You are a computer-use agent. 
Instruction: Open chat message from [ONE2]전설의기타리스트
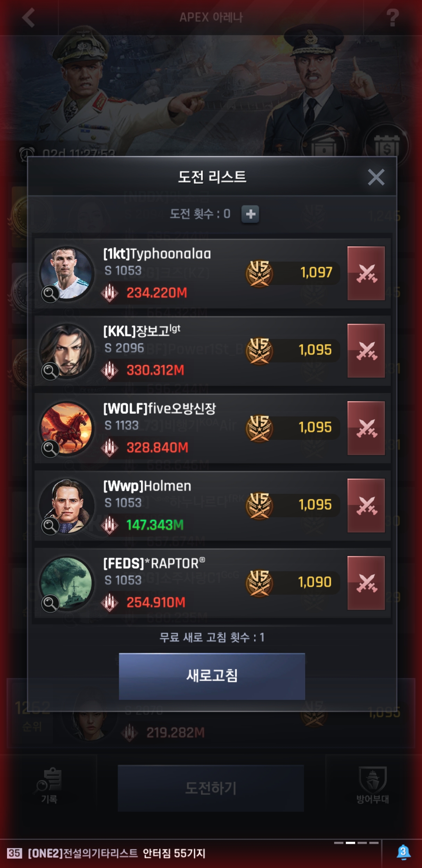[x=106, y=854]
